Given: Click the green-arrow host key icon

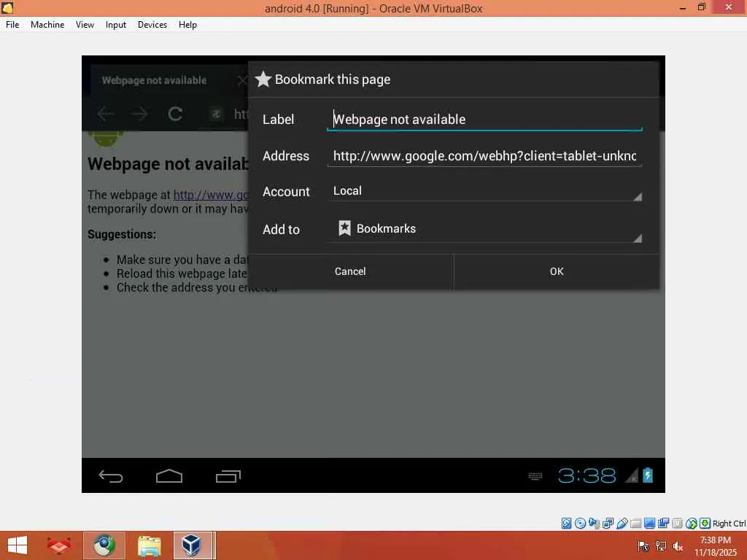Looking at the screenshot, I should coord(705,524).
